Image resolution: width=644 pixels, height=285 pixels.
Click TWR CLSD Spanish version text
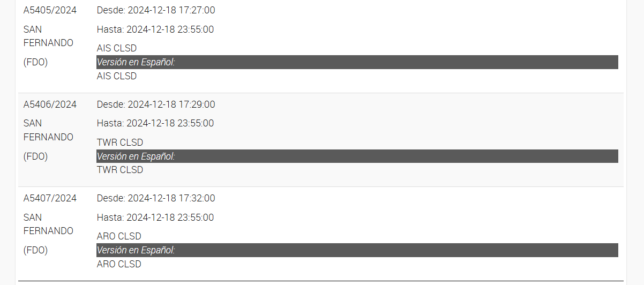click(120, 170)
